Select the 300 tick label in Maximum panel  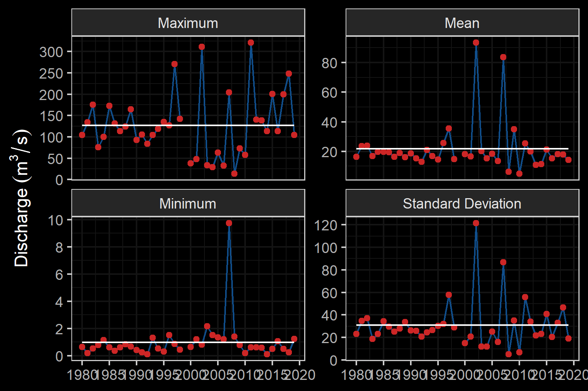click(x=51, y=52)
